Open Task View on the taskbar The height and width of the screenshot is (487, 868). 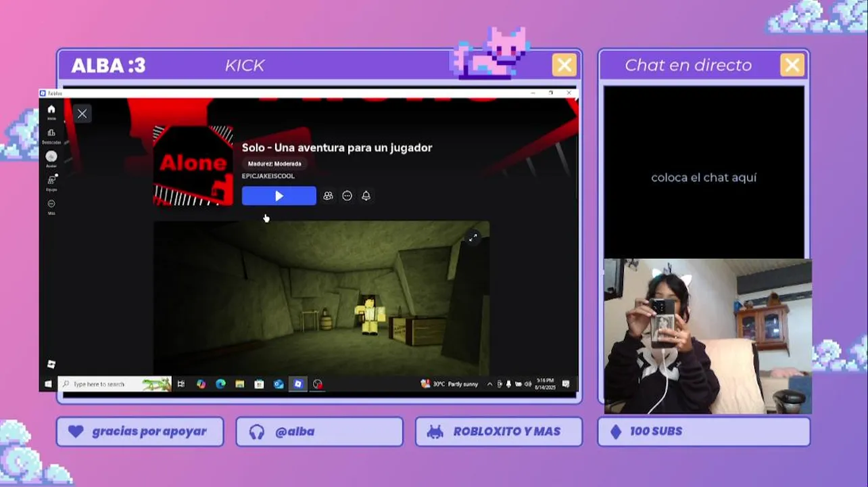point(181,384)
